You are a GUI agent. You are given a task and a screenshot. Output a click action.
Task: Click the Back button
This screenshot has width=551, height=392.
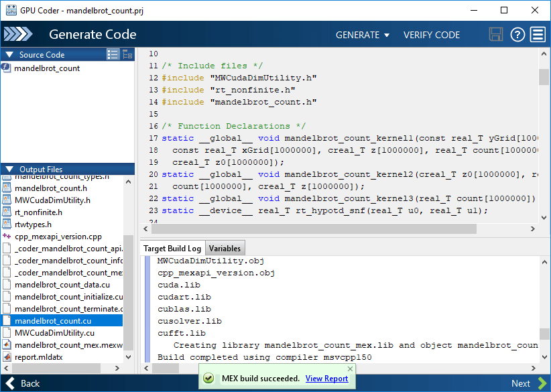[22, 383]
